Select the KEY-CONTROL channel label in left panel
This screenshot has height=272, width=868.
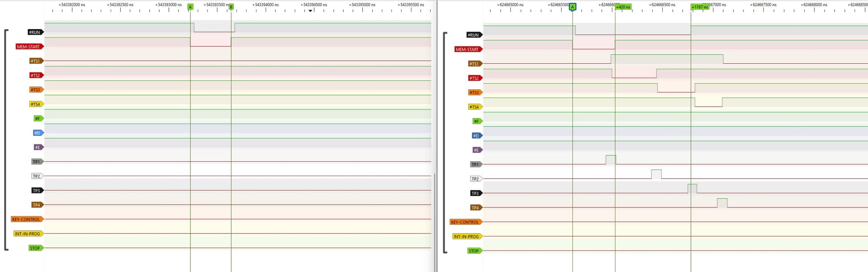pyautogui.click(x=27, y=219)
